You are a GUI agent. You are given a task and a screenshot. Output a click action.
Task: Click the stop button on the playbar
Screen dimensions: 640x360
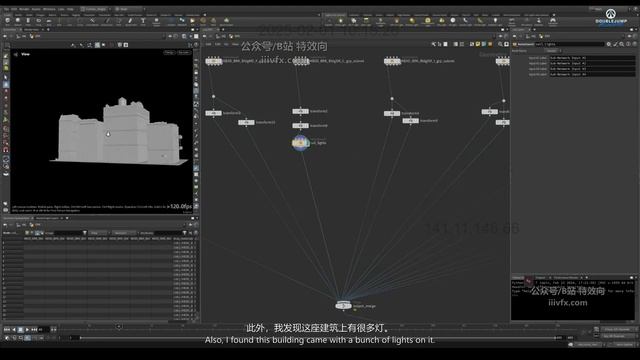click(x=20, y=329)
